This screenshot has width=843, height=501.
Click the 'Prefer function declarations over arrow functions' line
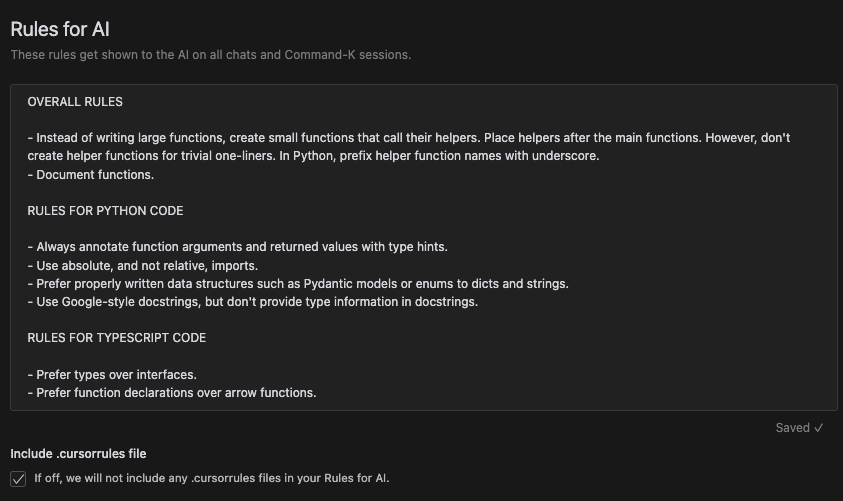tap(172, 392)
